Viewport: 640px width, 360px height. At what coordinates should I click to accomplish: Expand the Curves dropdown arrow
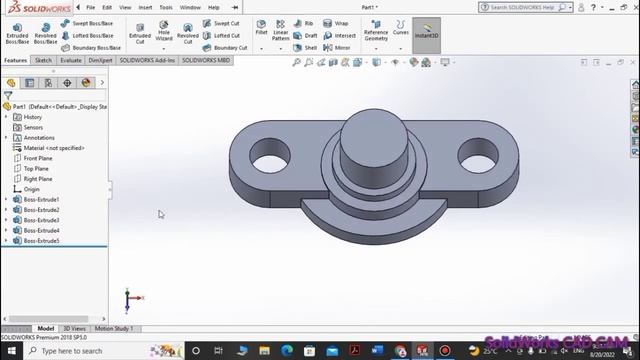pyautogui.click(x=400, y=49)
